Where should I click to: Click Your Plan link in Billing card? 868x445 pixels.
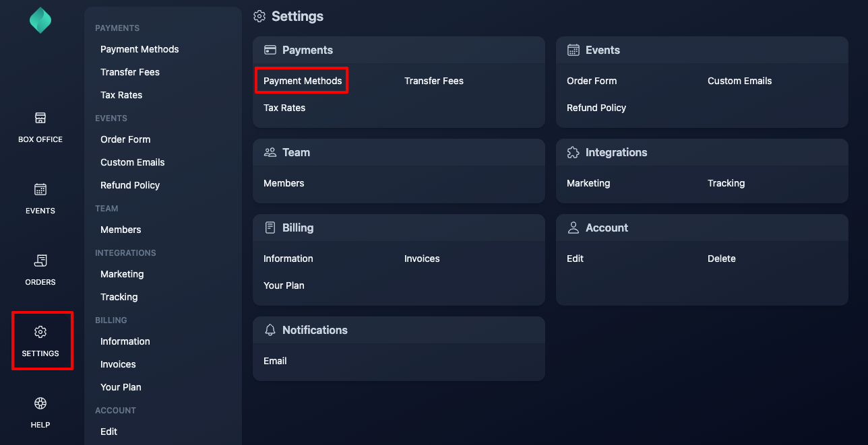tap(284, 285)
